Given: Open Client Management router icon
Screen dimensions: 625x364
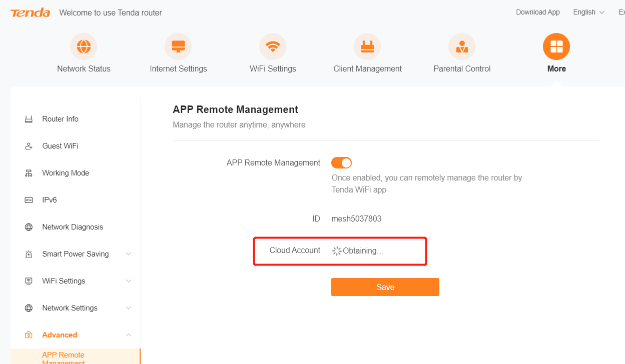Looking at the screenshot, I should coord(367,47).
